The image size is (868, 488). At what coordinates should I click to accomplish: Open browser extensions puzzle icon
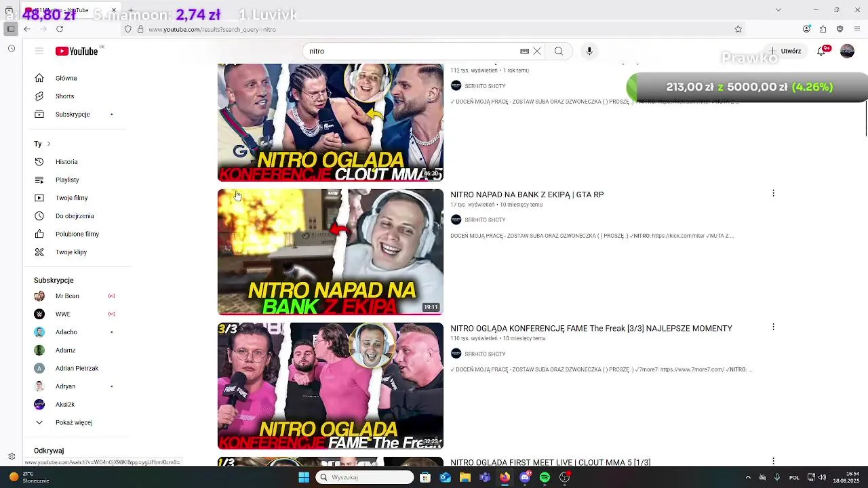click(x=823, y=29)
